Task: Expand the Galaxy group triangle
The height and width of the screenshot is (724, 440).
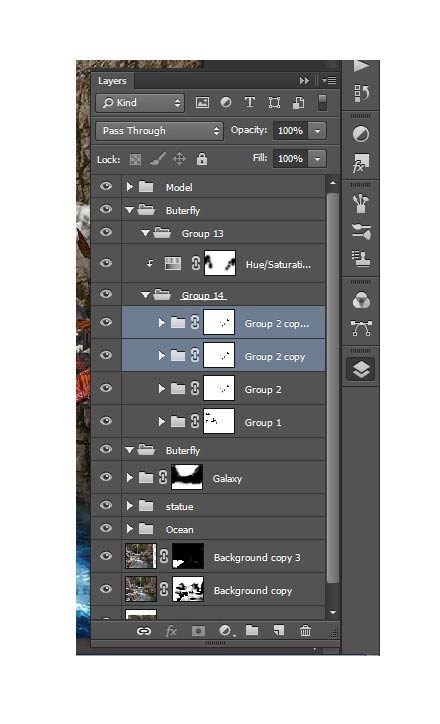Action: (130, 478)
